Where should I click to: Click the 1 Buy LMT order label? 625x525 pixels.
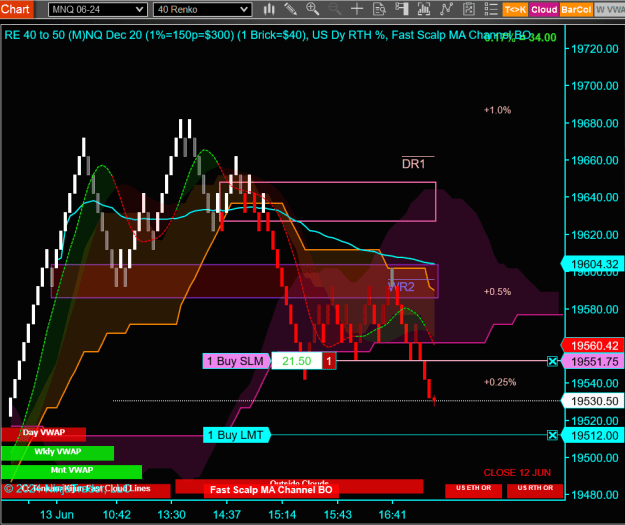click(x=236, y=435)
